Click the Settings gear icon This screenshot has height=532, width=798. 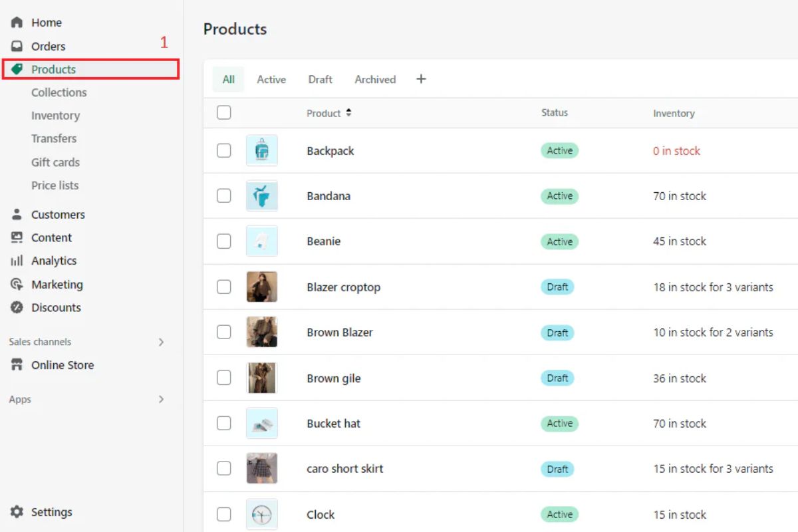pyautogui.click(x=17, y=512)
